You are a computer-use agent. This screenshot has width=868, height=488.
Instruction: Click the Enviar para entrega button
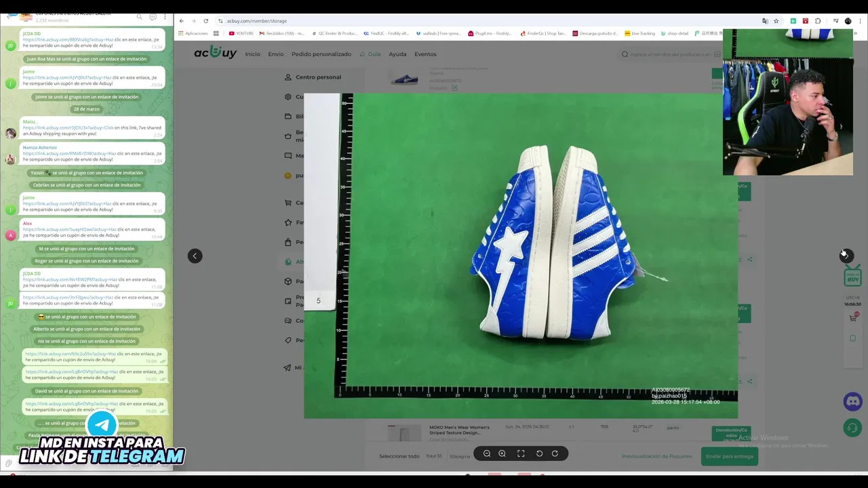[729, 456]
